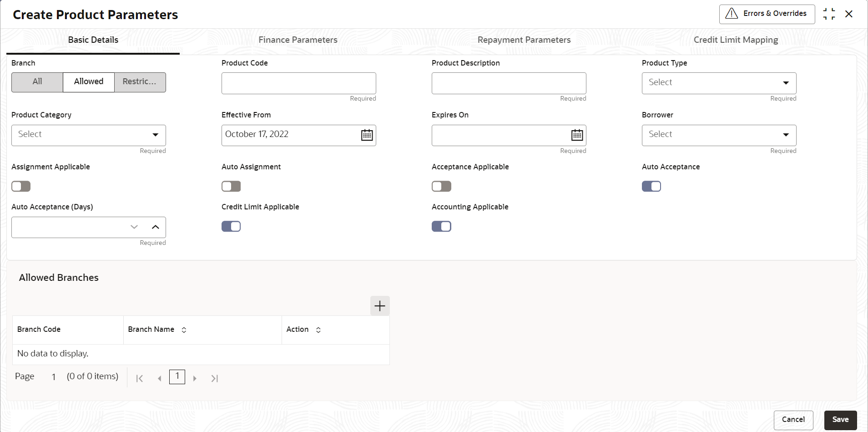Sort the Branch Name column
The height and width of the screenshot is (432, 868).
point(184,330)
